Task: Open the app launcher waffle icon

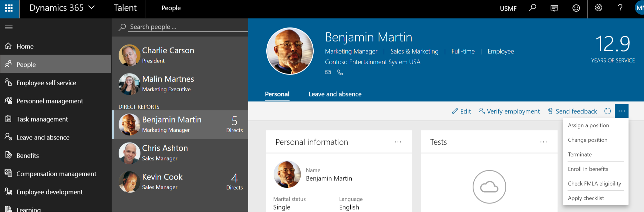Action: pyautogui.click(x=9, y=8)
